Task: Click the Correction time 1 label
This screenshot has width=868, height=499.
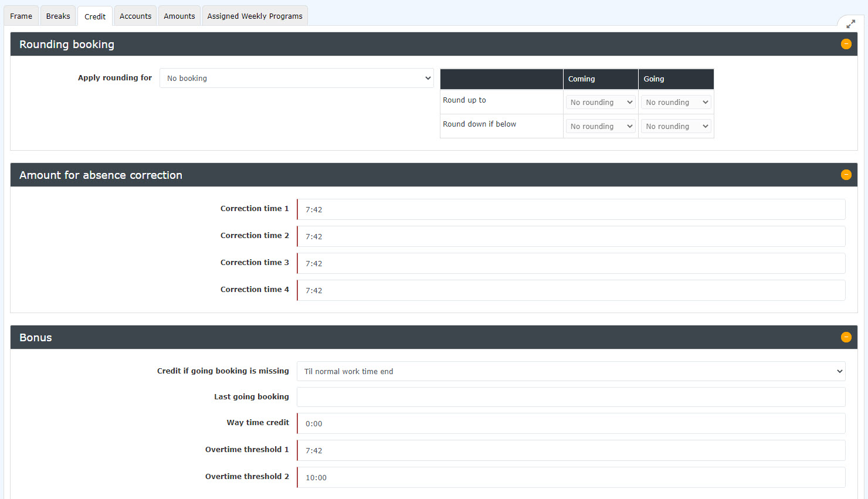Action: point(255,209)
